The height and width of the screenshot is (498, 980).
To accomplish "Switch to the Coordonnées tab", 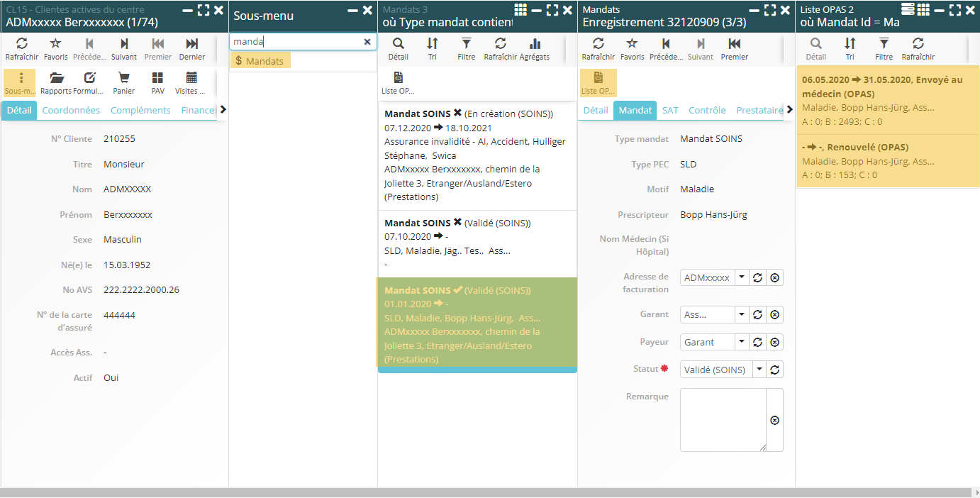I will click(x=71, y=110).
